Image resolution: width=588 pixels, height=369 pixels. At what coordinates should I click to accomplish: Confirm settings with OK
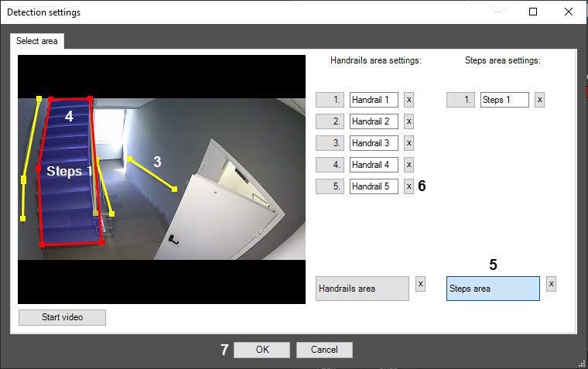[262, 350]
